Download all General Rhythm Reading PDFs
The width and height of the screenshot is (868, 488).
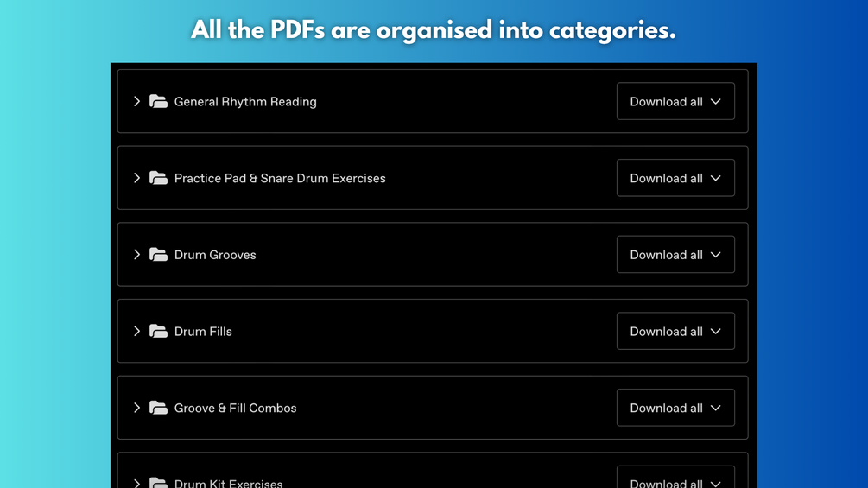675,101
